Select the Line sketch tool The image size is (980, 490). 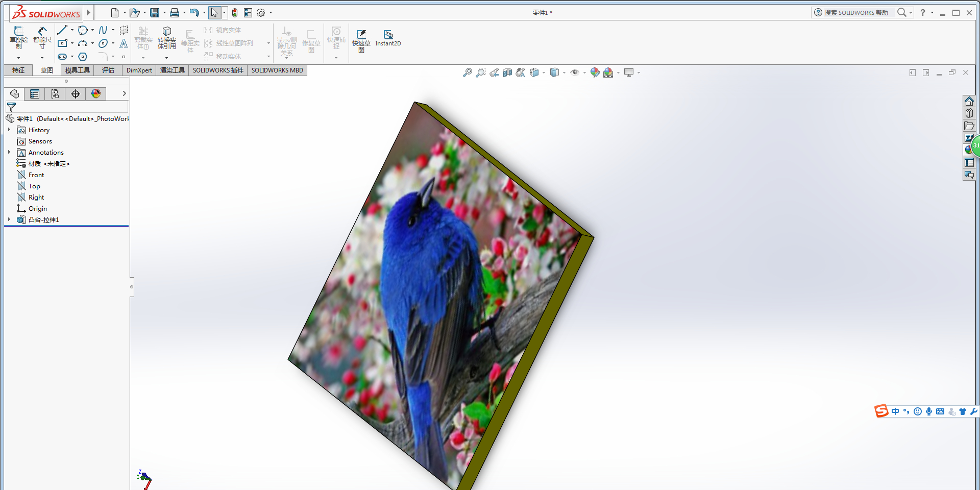[62, 30]
